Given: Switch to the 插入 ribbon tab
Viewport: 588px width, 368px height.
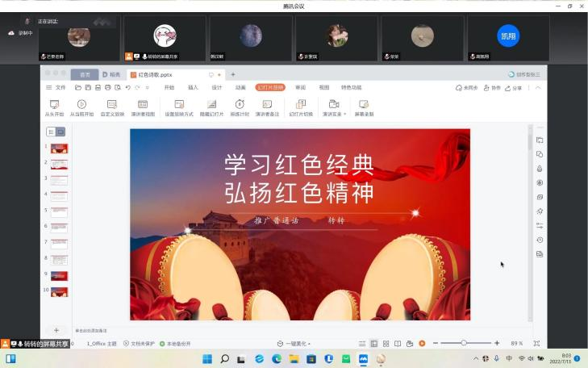Looking at the screenshot, I should tap(193, 87).
